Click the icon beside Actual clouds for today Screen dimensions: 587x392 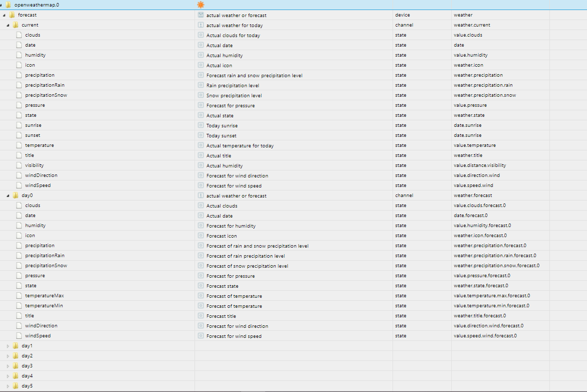click(x=201, y=35)
